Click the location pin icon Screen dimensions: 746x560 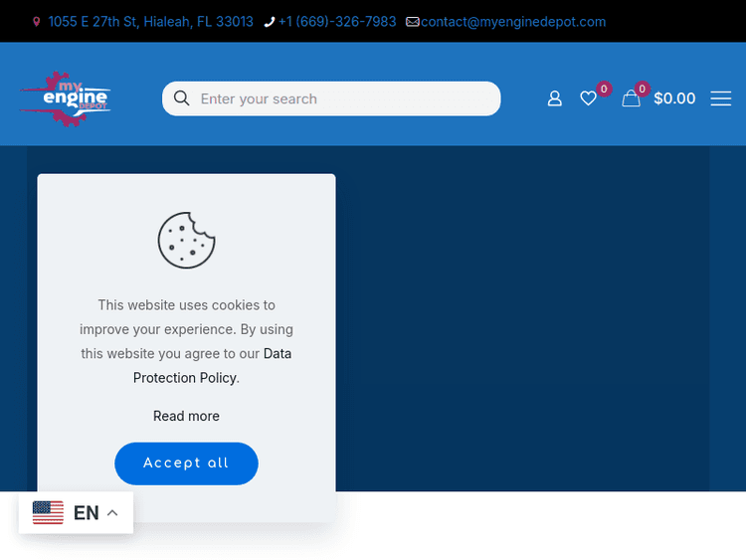click(37, 22)
